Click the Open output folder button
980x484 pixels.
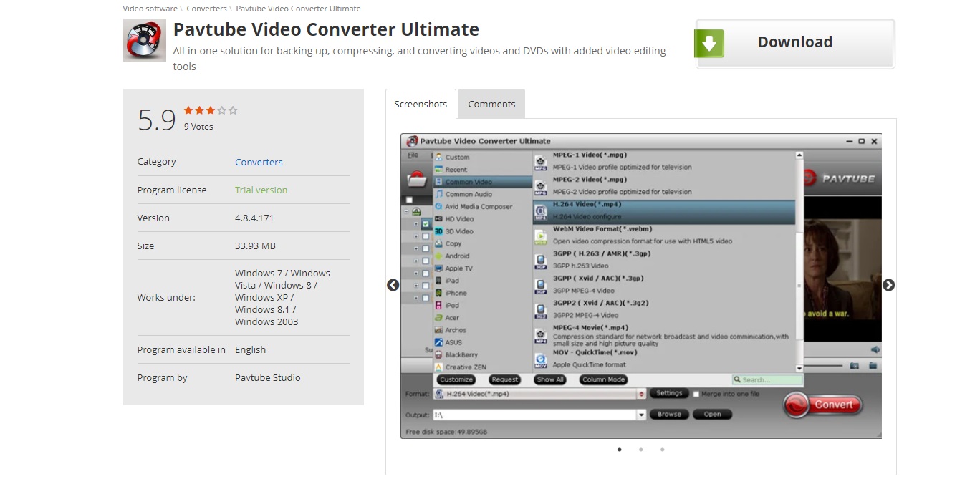[x=712, y=414]
